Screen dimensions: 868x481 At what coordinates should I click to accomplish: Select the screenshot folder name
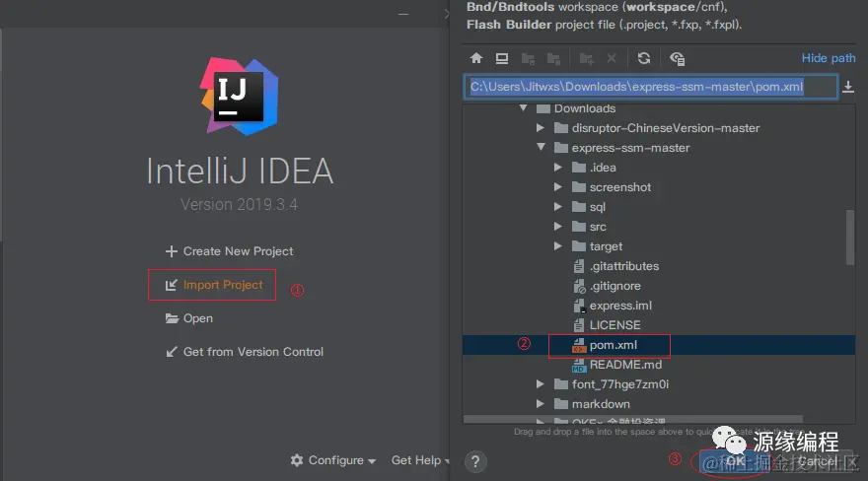(x=620, y=187)
